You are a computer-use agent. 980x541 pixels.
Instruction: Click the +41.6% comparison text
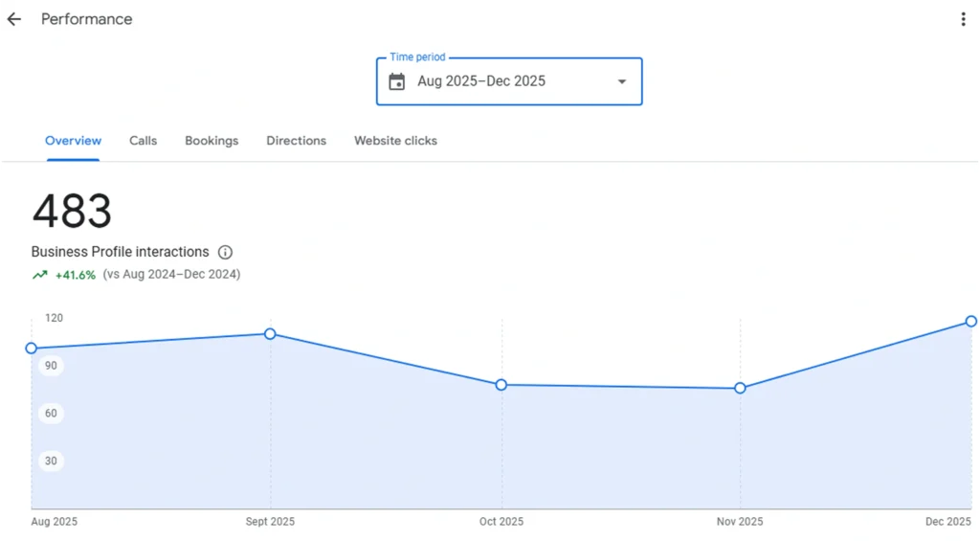(76, 275)
